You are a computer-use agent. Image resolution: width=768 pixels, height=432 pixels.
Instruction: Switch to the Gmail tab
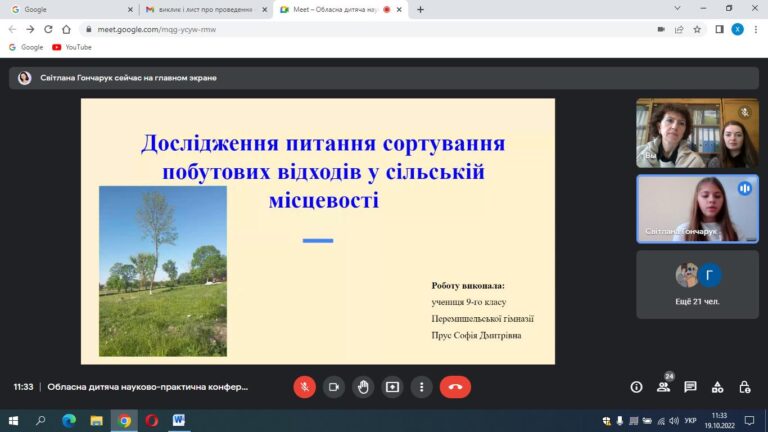click(206, 9)
